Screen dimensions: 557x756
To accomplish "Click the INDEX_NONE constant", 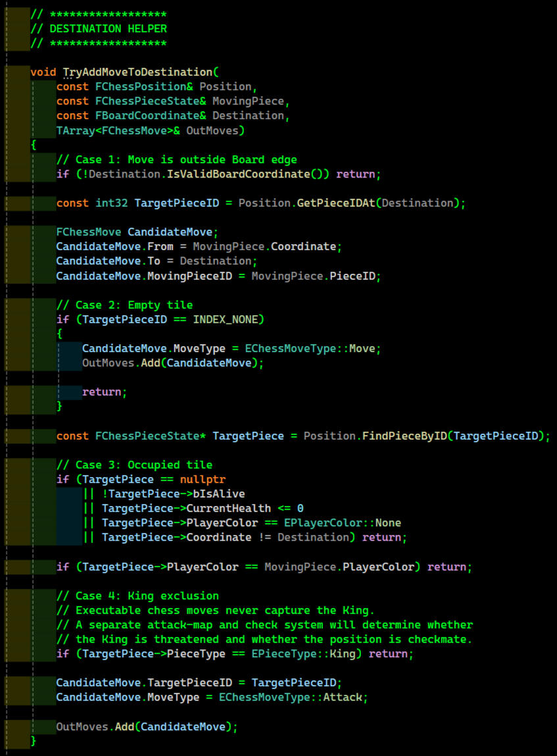I will [x=226, y=319].
